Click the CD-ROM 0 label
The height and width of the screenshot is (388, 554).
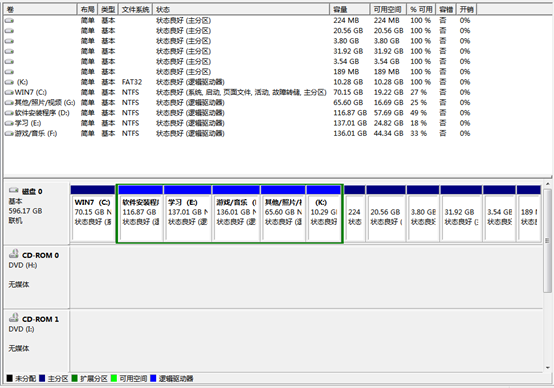(40, 255)
